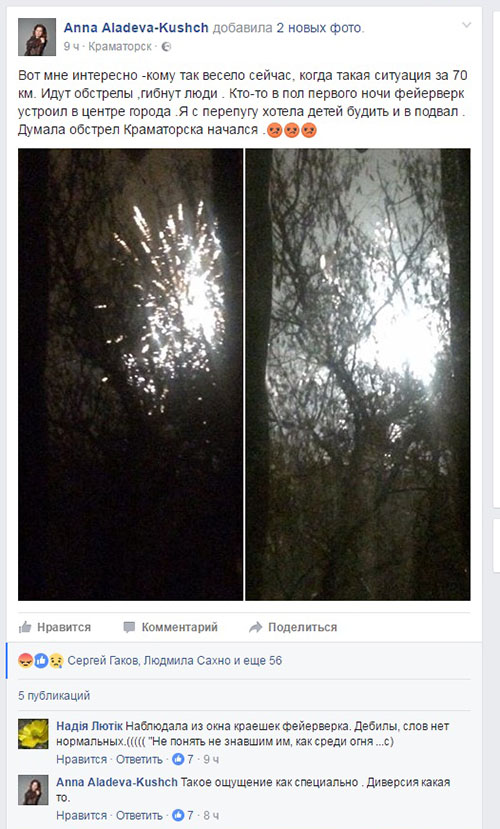
Task: Open the right bright-flash tree photo
Action: (x=358, y=374)
